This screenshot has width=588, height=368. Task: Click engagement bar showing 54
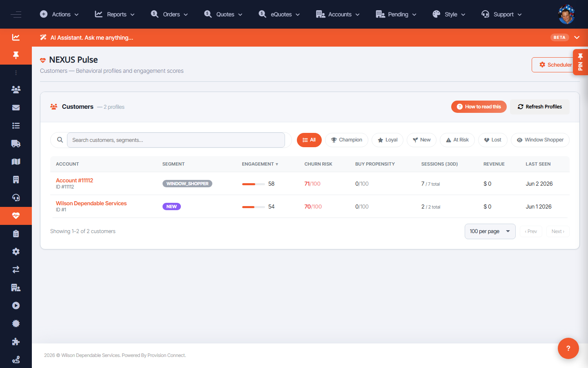[x=254, y=207]
